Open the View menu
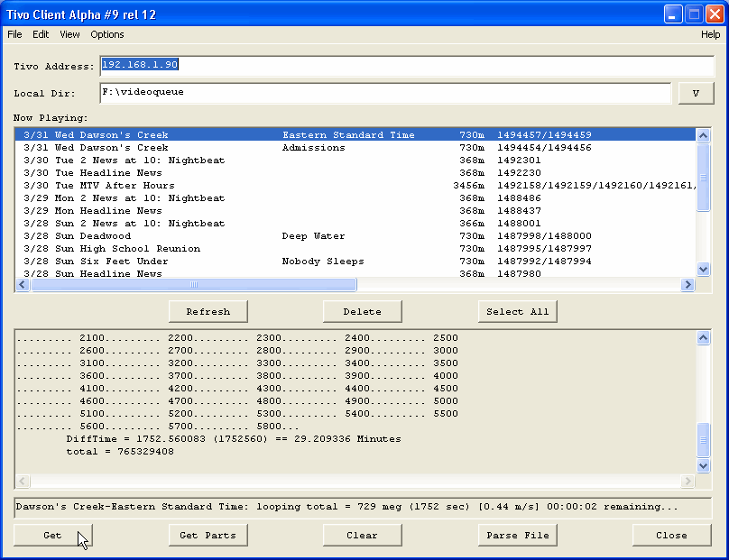 point(69,34)
